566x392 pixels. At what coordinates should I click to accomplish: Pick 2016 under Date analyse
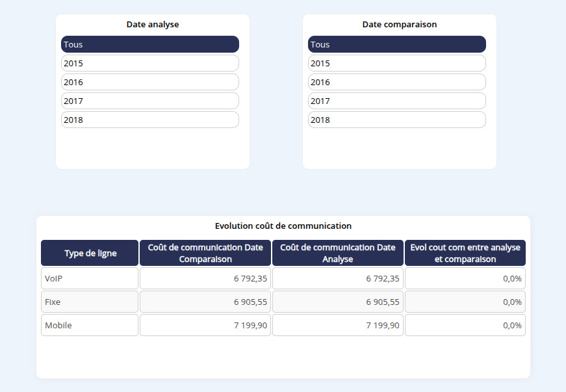click(149, 82)
